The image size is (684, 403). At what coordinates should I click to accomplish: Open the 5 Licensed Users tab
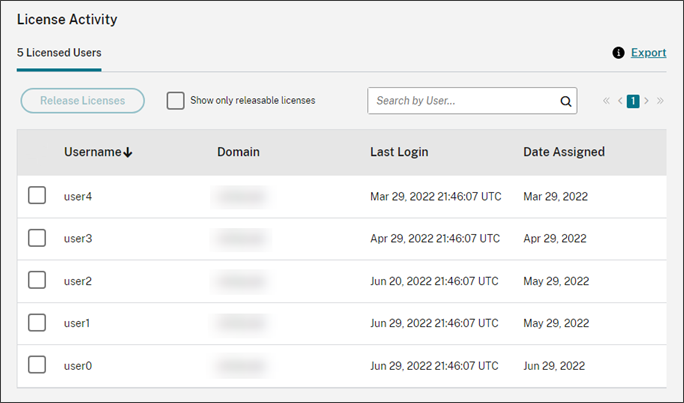(x=59, y=53)
